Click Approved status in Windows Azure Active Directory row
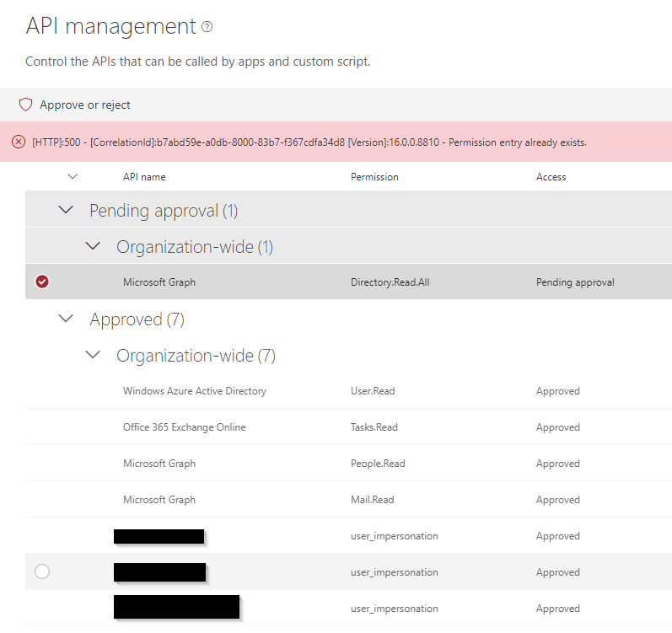 pyautogui.click(x=558, y=391)
